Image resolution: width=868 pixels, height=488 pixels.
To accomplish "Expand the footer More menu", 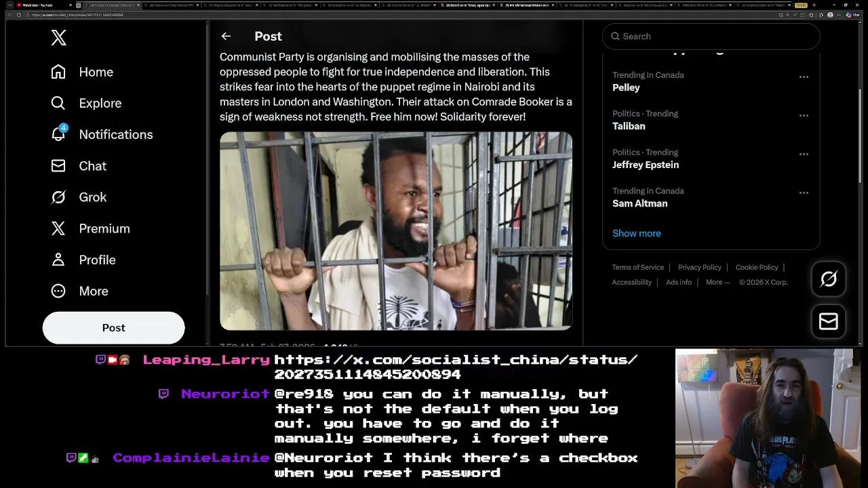I will coord(717,282).
